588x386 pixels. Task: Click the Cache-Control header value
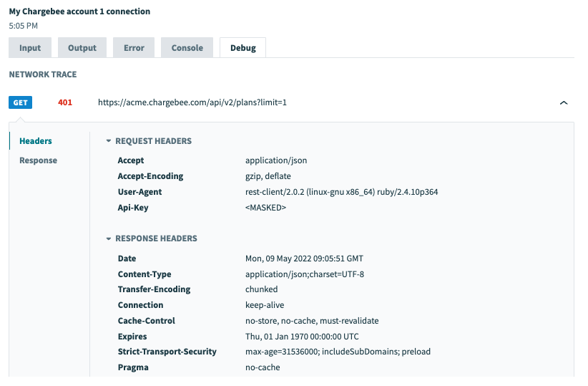pyautogui.click(x=312, y=321)
